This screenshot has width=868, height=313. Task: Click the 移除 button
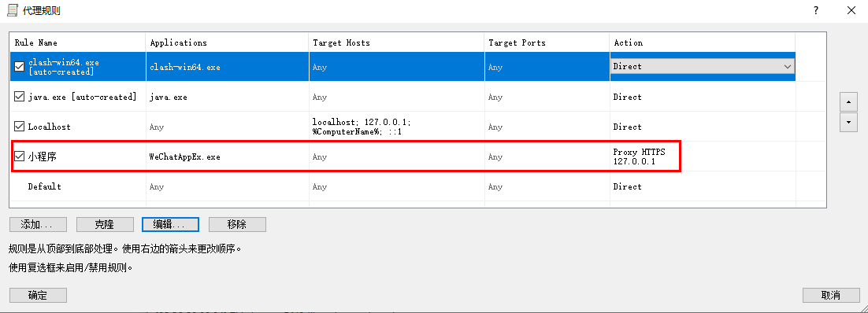point(237,224)
